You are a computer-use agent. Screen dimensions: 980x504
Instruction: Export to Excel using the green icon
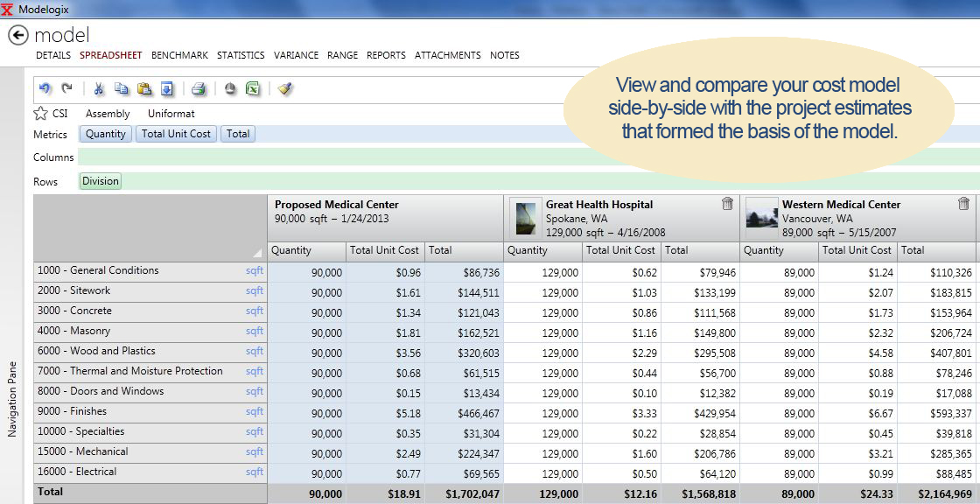coord(253,88)
